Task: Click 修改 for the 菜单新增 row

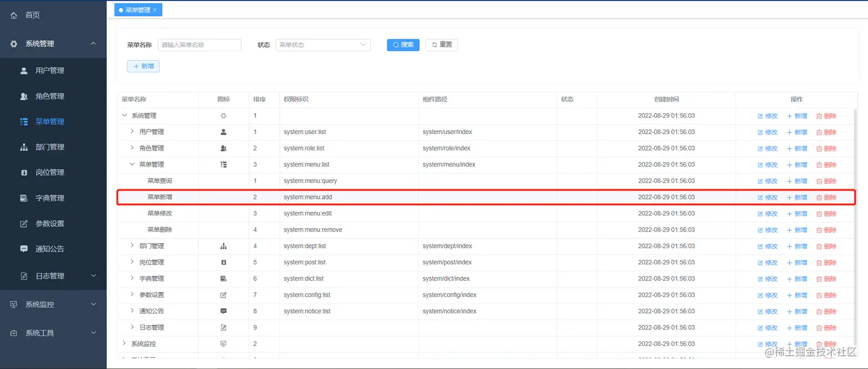Action: [x=768, y=197]
